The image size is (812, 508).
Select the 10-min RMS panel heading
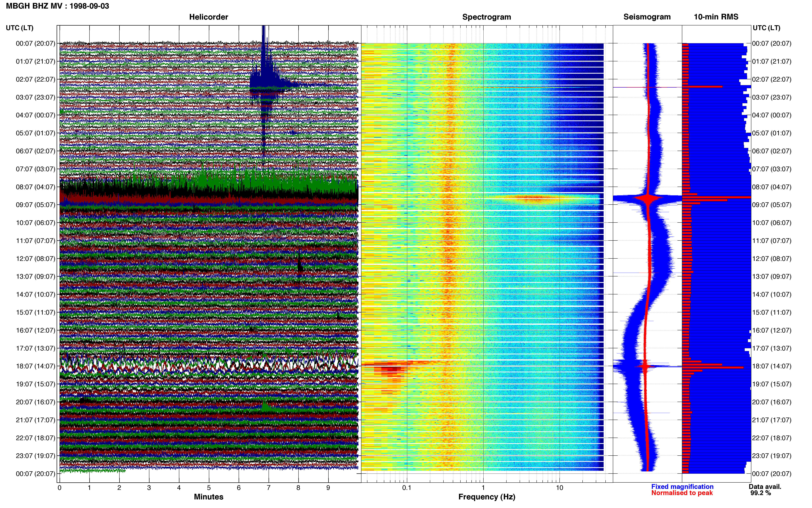716,17
